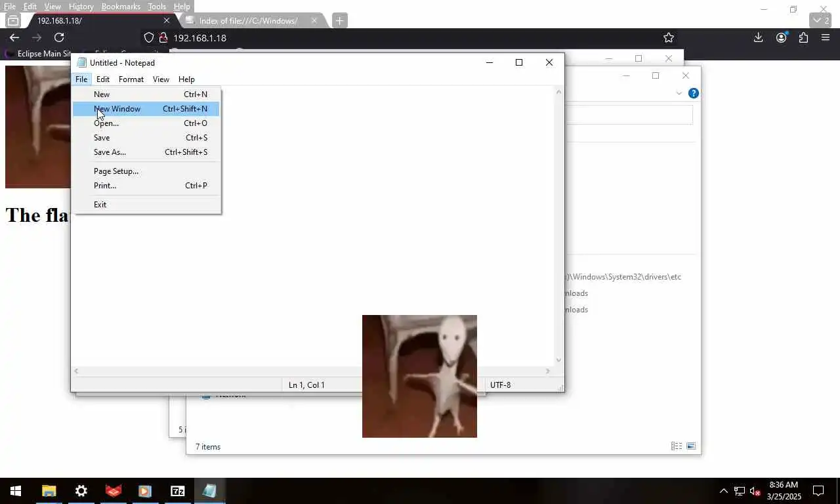The image size is (840, 504).
Task: Close the 192.168.1.18/ tab
Action: point(166,21)
